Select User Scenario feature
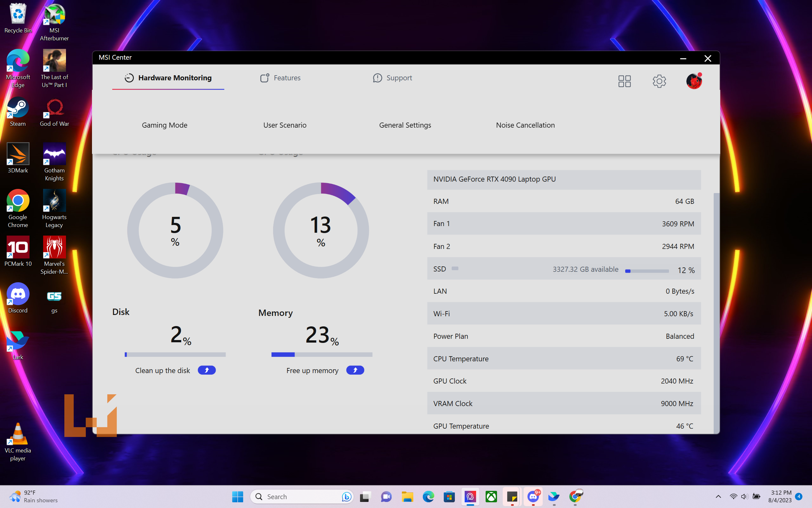Image resolution: width=812 pixels, height=508 pixels. pyautogui.click(x=285, y=125)
